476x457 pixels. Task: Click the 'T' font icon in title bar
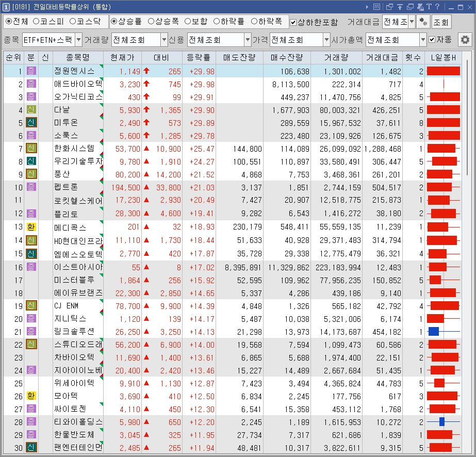tap(429, 7)
